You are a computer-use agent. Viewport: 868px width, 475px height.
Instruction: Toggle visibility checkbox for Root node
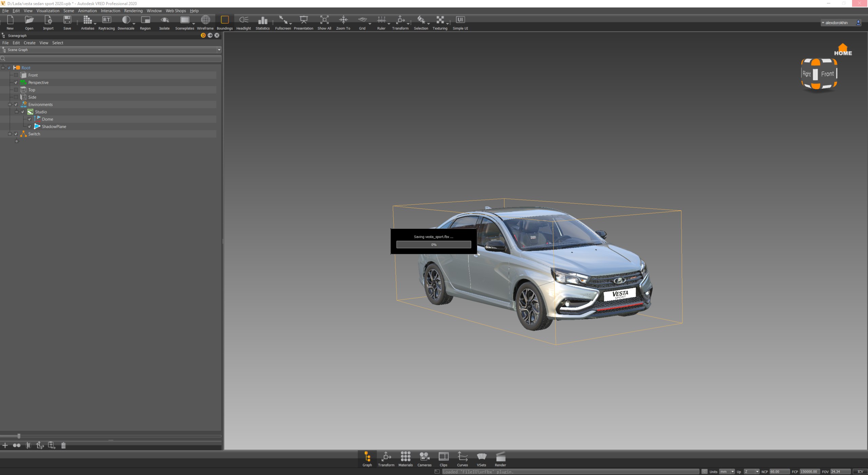pyautogui.click(x=9, y=68)
